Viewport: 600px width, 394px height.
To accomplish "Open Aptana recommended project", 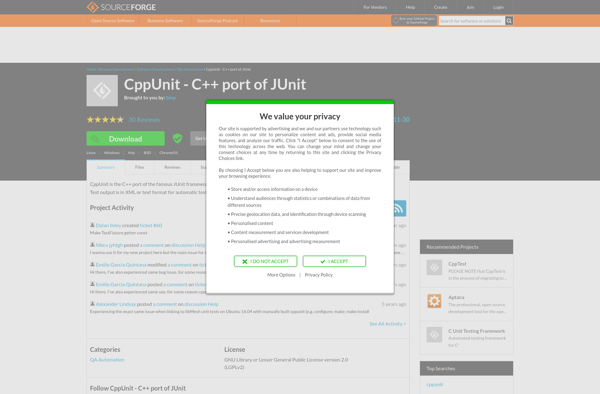I will tap(456, 297).
